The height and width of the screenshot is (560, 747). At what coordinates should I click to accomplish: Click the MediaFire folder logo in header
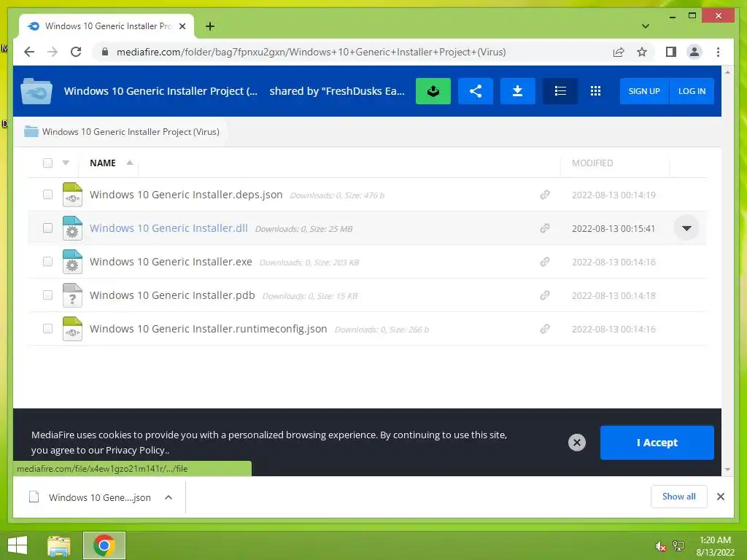click(36, 91)
